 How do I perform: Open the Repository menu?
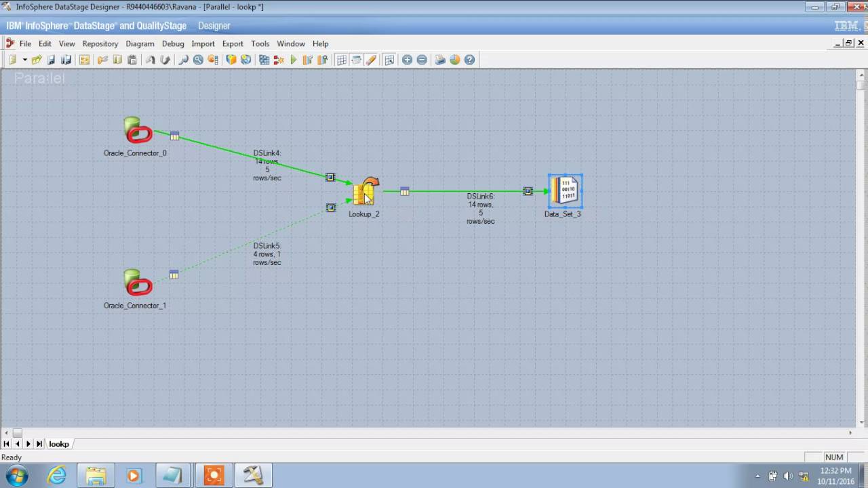point(100,43)
